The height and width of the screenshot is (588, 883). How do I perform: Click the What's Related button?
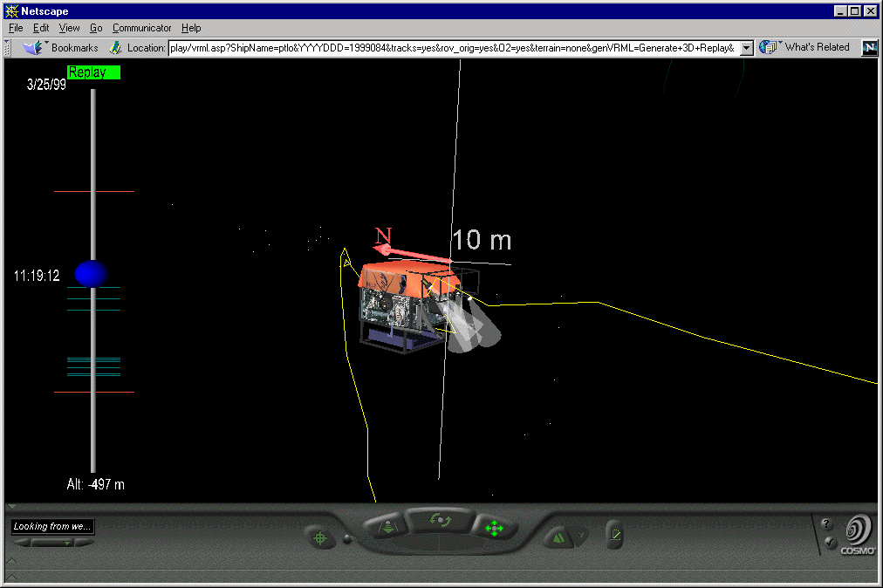pos(806,48)
